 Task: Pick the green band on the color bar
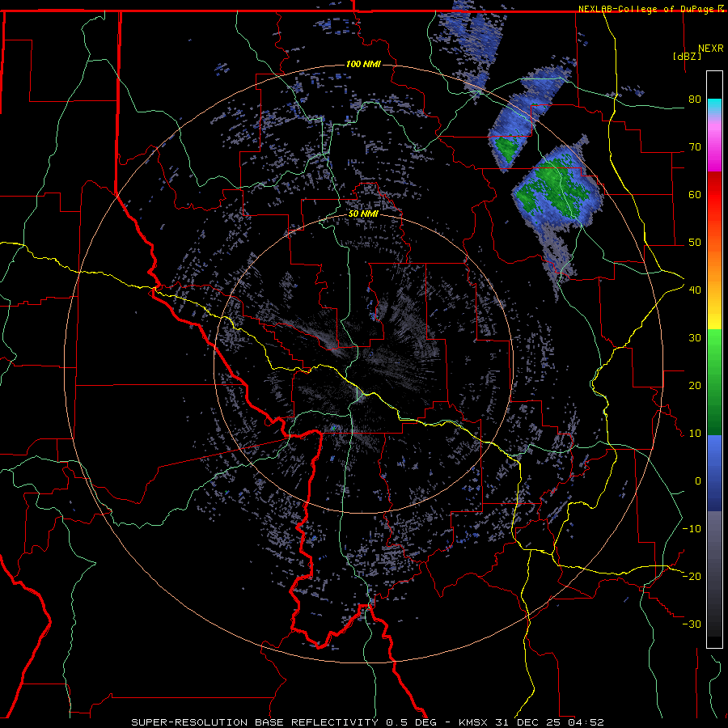(x=714, y=382)
